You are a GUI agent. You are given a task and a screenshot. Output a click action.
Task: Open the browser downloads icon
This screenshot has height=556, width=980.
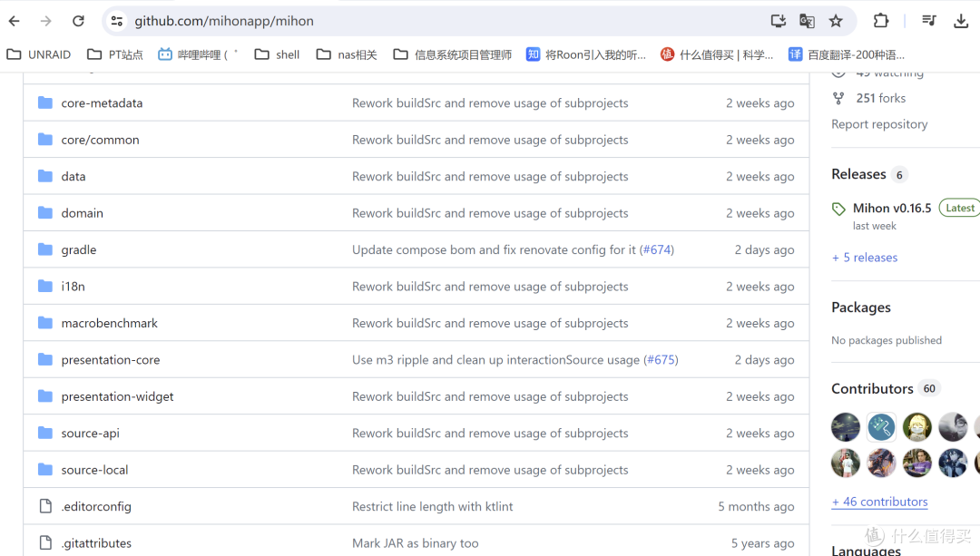(962, 21)
